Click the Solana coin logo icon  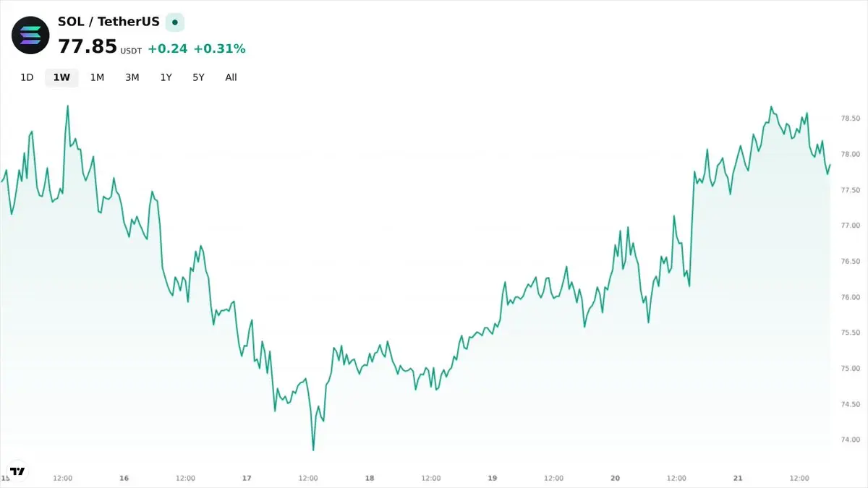(x=30, y=34)
